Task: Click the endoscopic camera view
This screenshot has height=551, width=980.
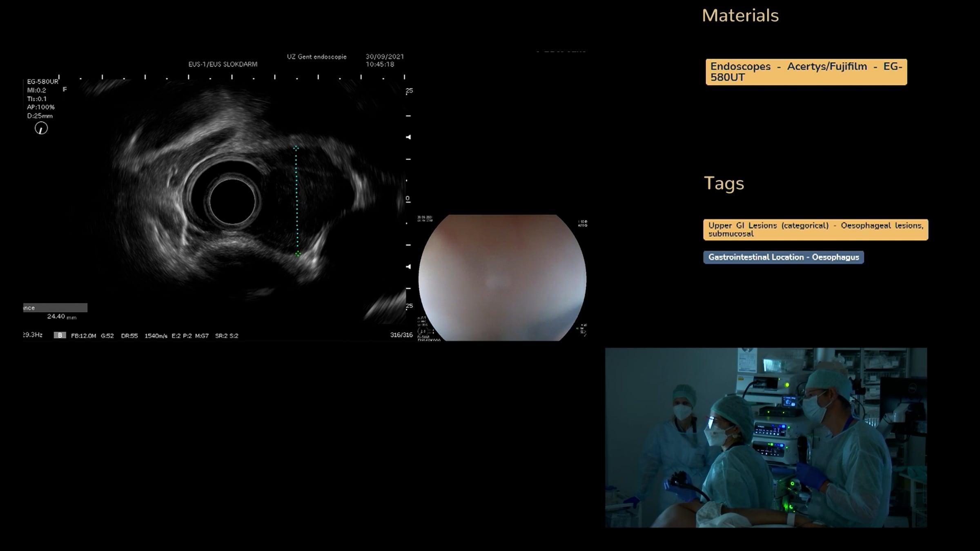Action: [502, 278]
